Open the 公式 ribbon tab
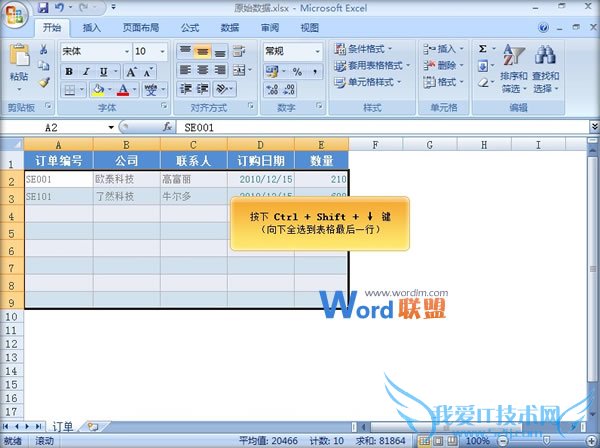This screenshot has height=448, width=600. point(190,28)
